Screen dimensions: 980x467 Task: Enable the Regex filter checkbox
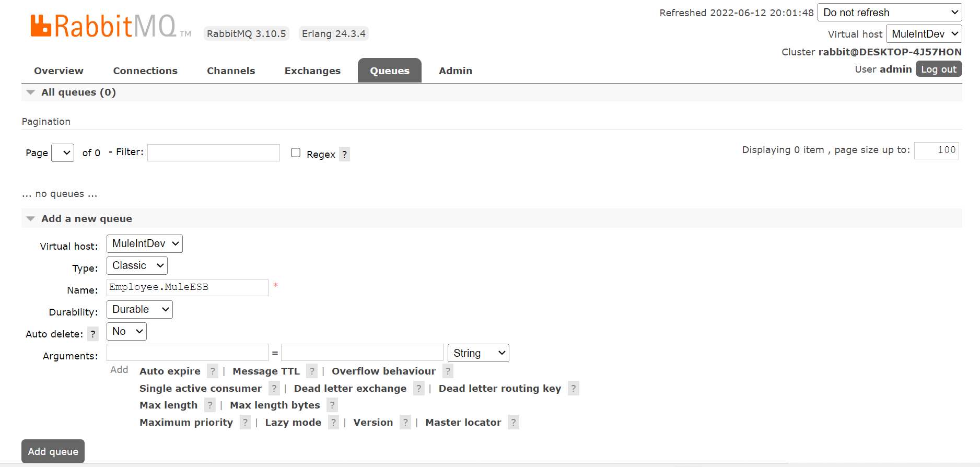pyautogui.click(x=296, y=153)
